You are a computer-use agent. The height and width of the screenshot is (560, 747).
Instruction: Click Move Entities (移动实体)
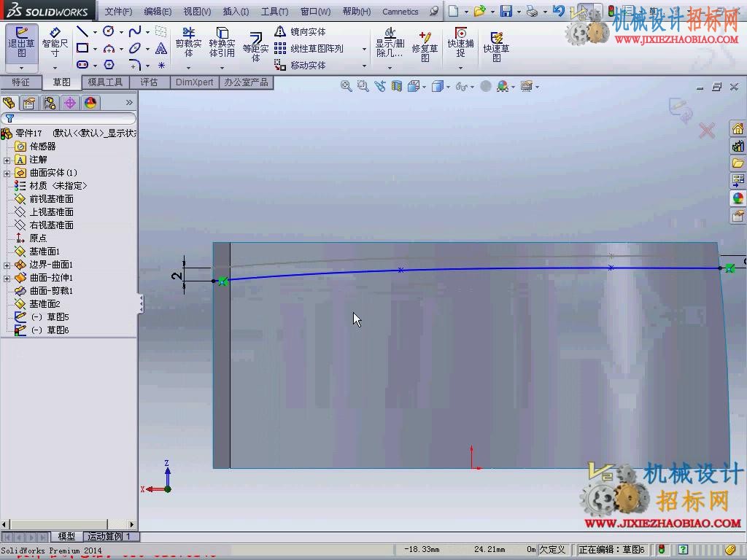coord(300,65)
